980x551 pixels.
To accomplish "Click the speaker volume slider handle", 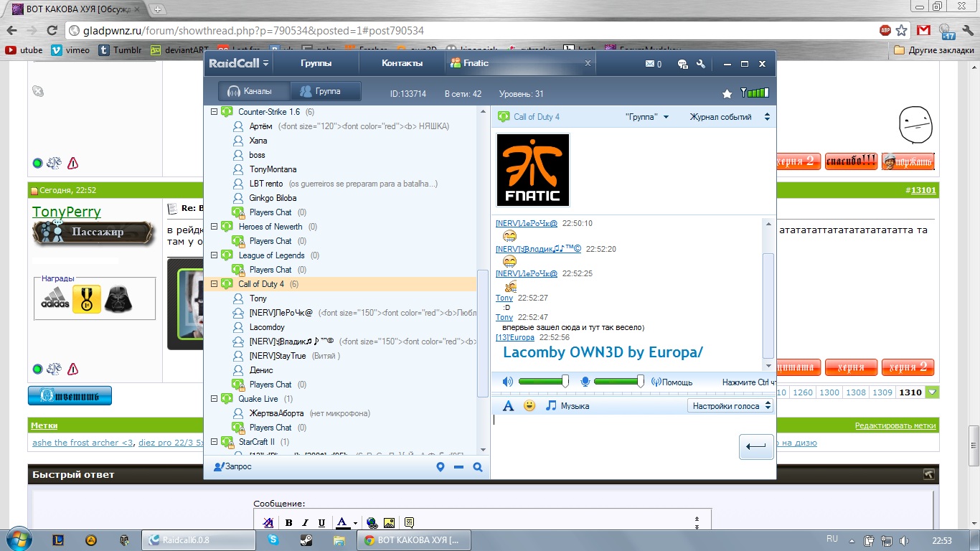I will [565, 382].
